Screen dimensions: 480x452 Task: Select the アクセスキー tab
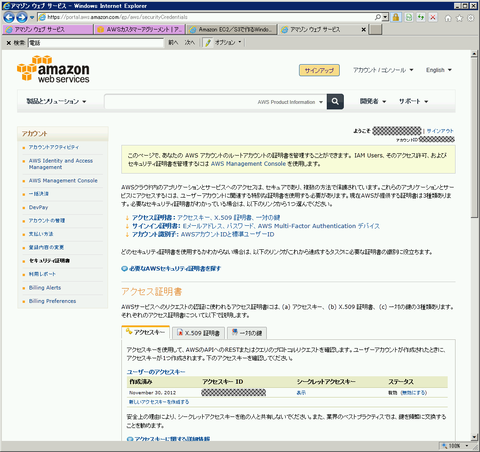(x=146, y=332)
